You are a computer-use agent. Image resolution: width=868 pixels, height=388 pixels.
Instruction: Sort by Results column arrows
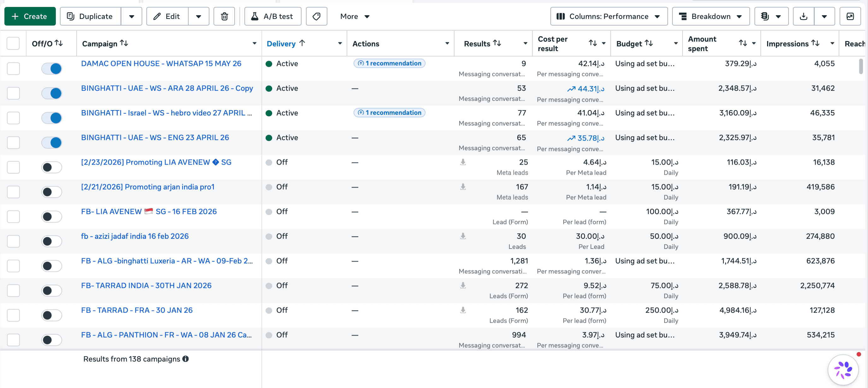pos(497,43)
